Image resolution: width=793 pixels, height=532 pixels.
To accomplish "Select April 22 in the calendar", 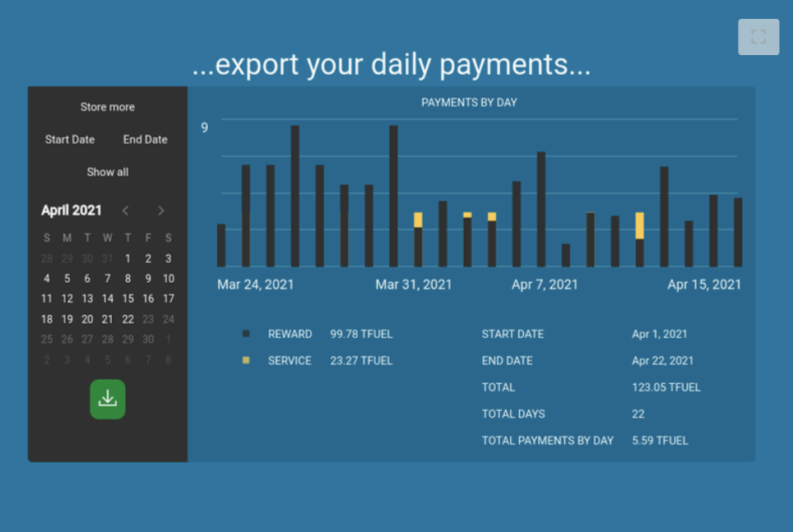I will [128, 319].
